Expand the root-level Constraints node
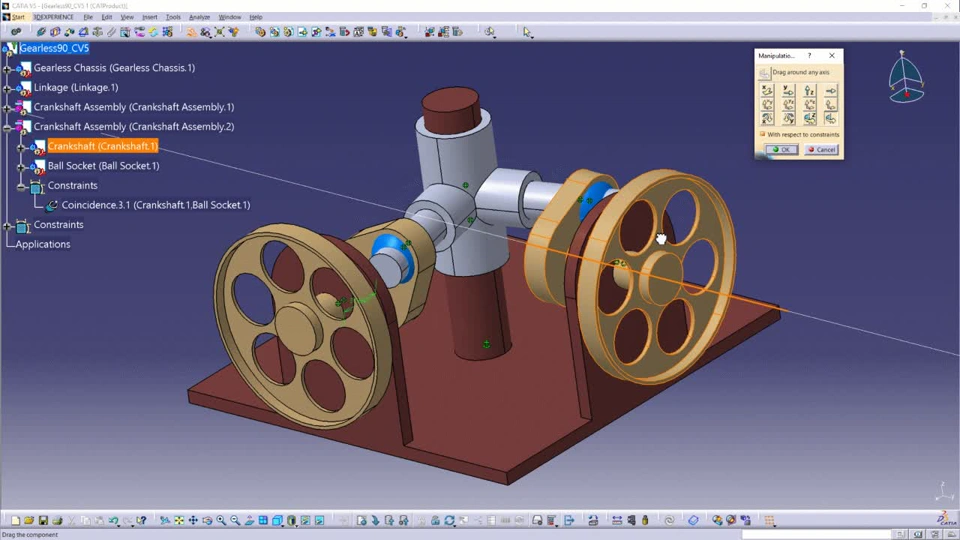 (7, 226)
